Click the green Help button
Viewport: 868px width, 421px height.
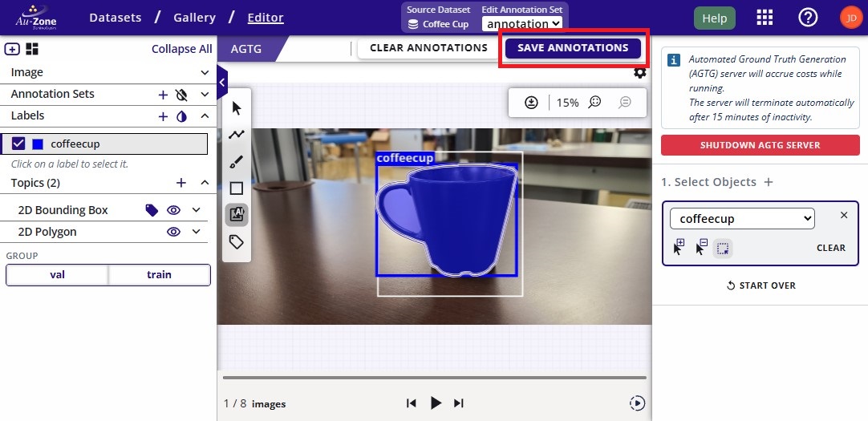click(714, 18)
